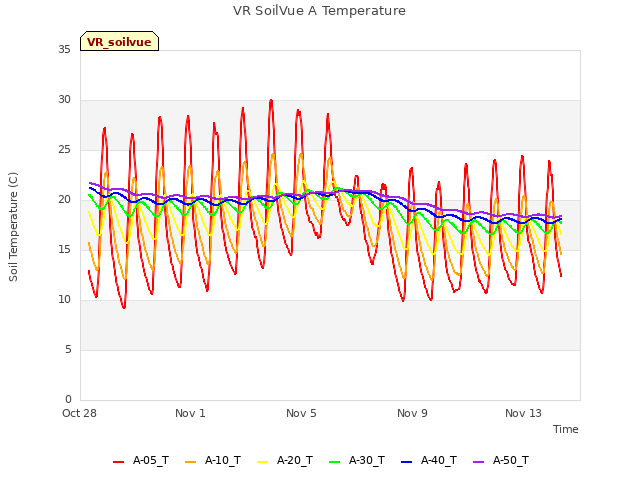Click the purple A-50_T legend swatch

[x=478, y=462]
